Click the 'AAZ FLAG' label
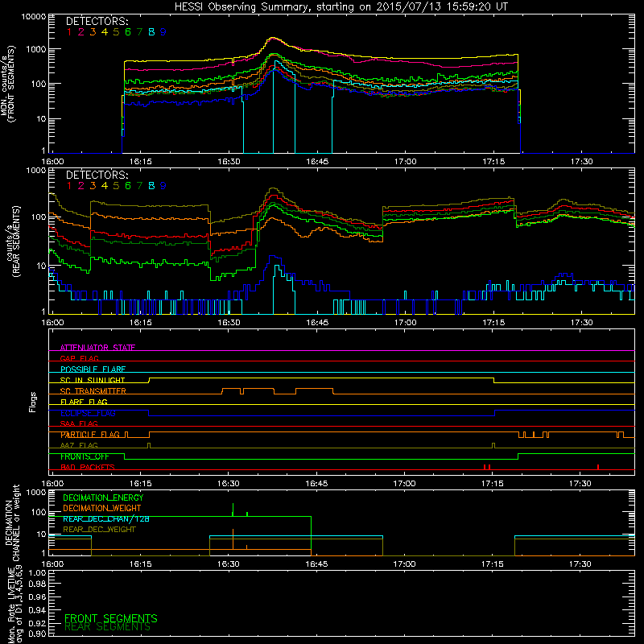Screen dimensions: 644x644 click(x=79, y=446)
